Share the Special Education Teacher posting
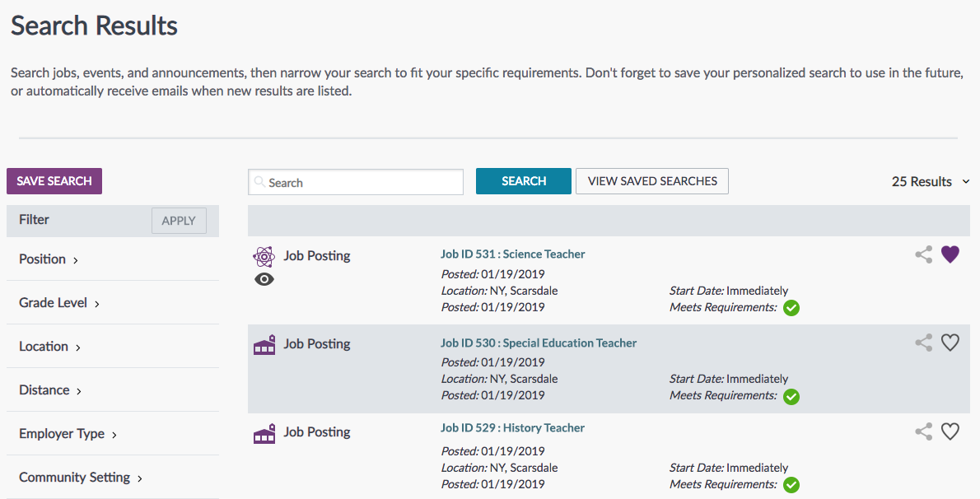The image size is (980, 499). (923, 343)
